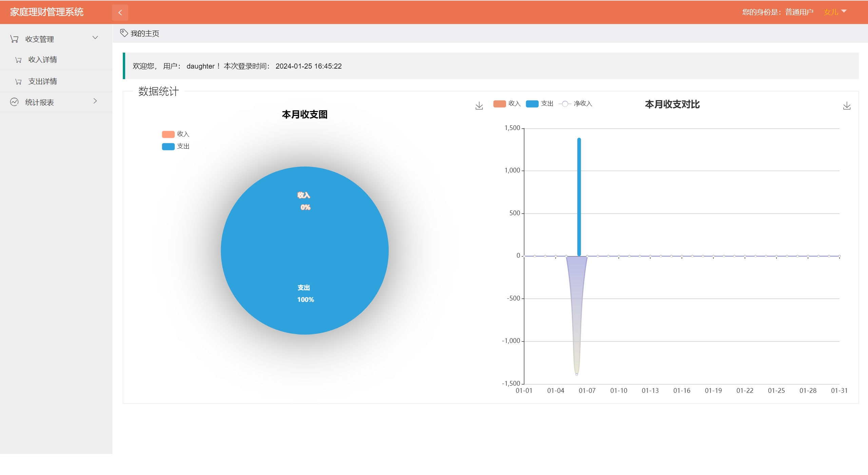868x475 pixels.
Task: Collapse sidebar with the left arrow button
Action: (120, 13)
